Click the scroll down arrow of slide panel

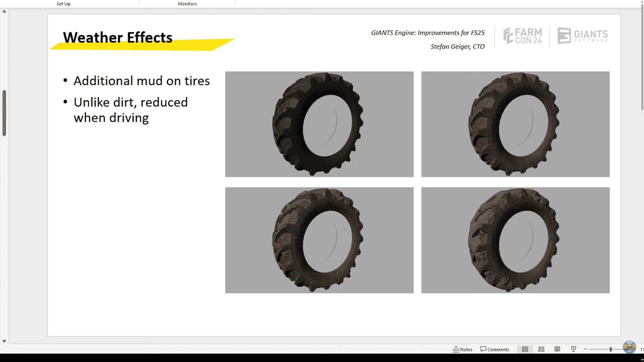(x=4, y=341)
